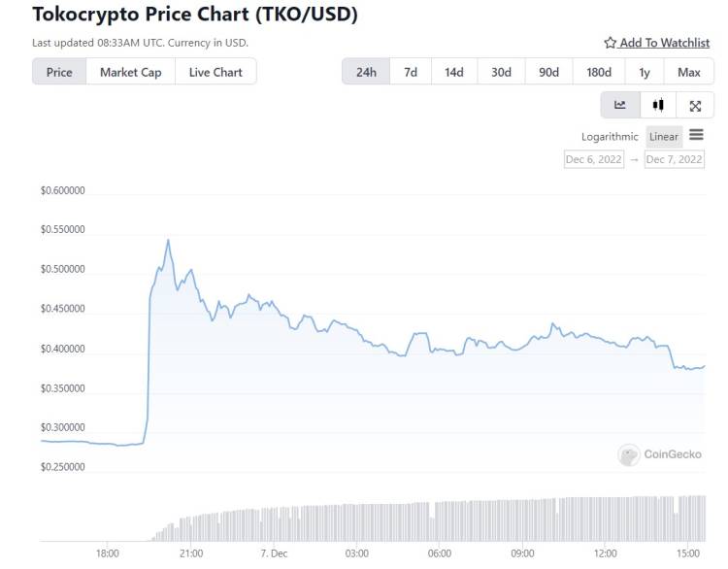Open the Live Chart tab
The height and width of the screenshot is (569, 728).
[x=215, y=72]
